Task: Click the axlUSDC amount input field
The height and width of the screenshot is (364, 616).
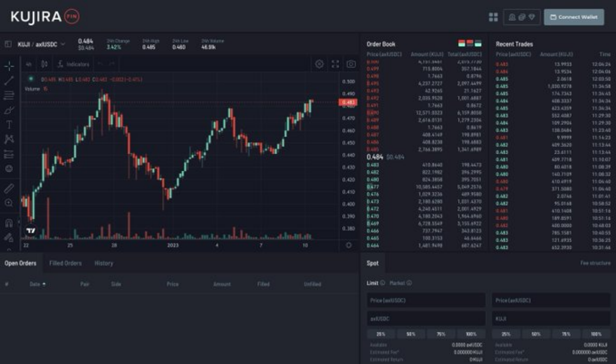Action: click(x=426, y=319)
